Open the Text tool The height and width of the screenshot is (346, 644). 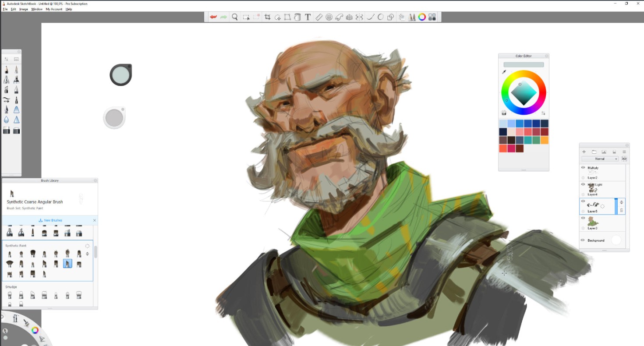click(308, 17)
